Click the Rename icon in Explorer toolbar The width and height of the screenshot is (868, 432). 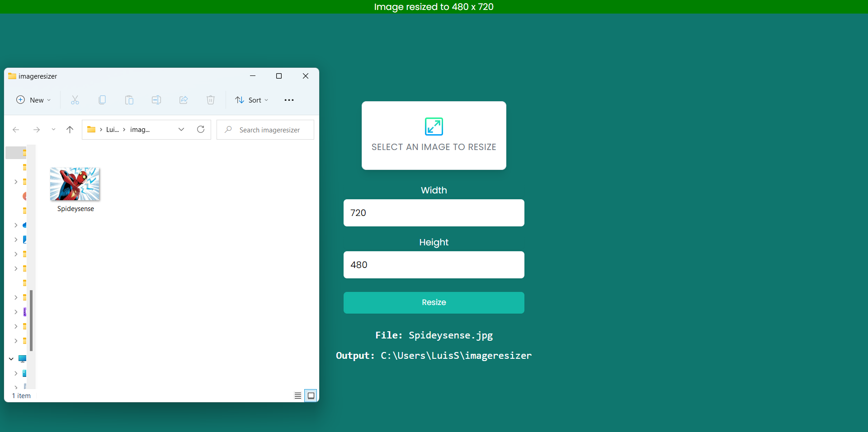[156, 100]
